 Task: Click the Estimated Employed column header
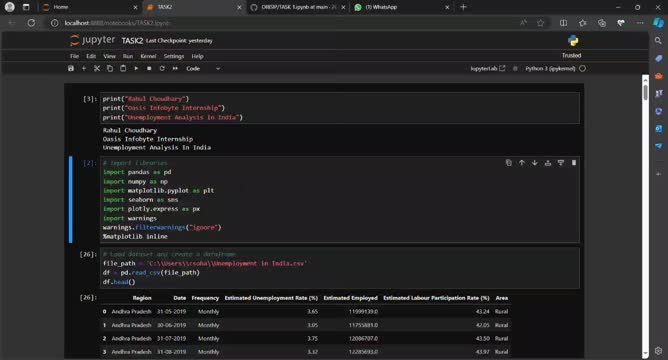[x=350, y=298]
